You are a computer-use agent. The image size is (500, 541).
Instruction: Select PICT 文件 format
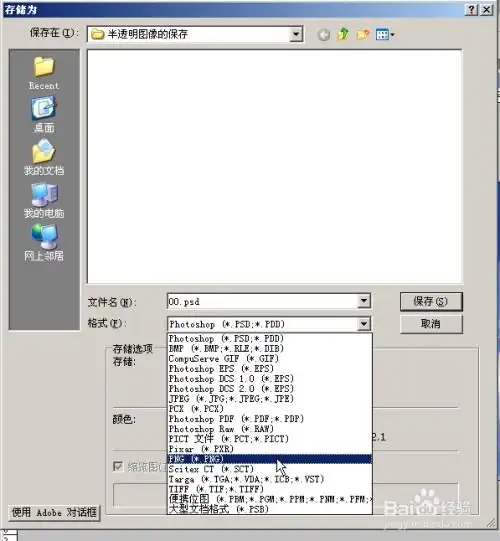[269, 439]
